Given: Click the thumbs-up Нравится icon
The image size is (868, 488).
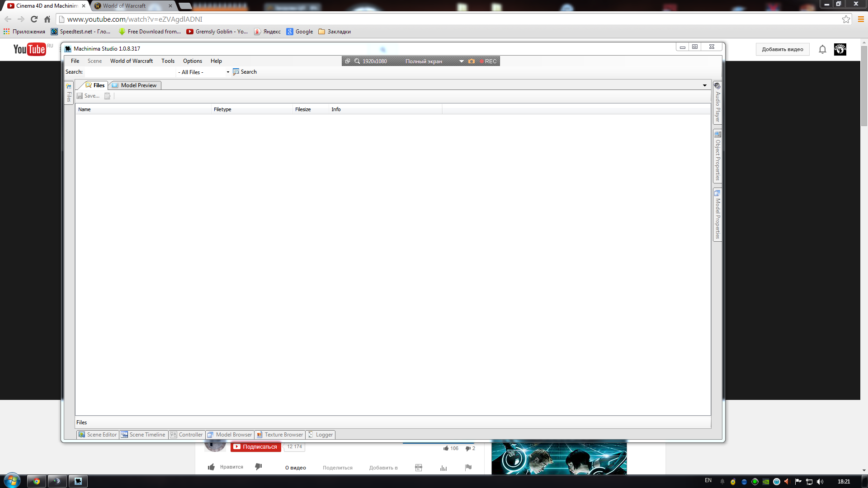Looking at the screenshot, I should pos(211,467).
